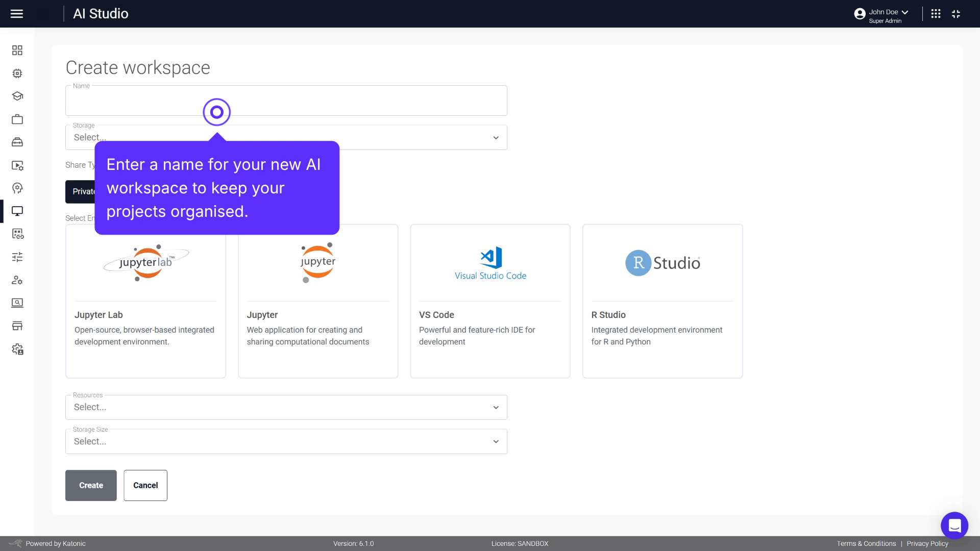
Task: Open the Privacy Policy link
Action: pyautogui.click(x=928, y=543)
